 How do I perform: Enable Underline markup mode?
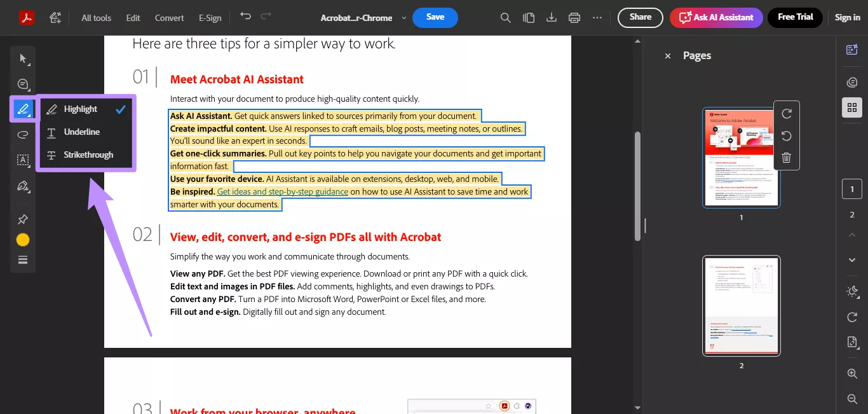tap(82, 132)
